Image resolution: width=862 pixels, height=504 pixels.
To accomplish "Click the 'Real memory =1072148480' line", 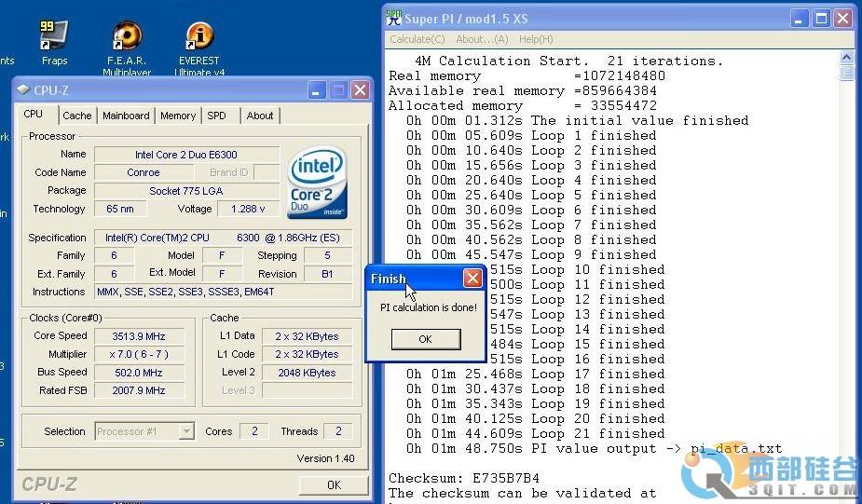I will 527,75.
